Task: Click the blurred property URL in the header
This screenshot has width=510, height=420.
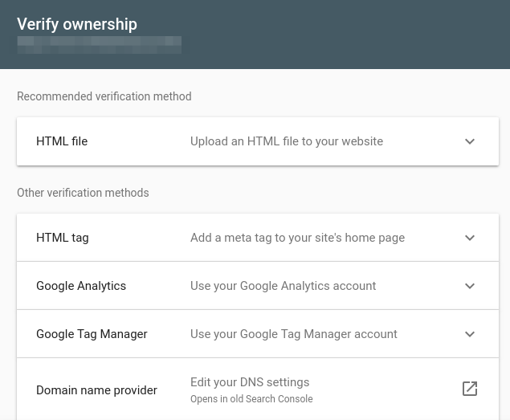Action: [x=99, y=44]
